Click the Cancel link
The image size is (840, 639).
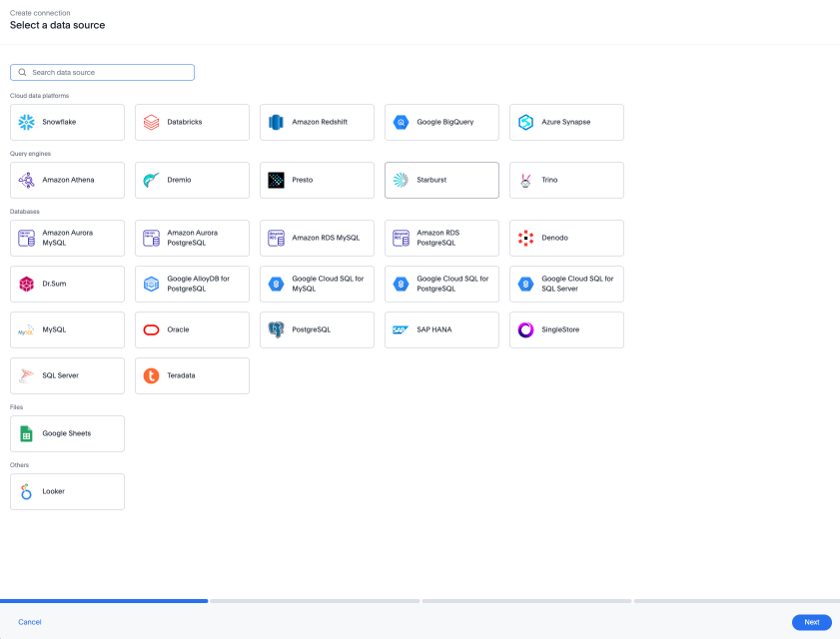point(30,622)
